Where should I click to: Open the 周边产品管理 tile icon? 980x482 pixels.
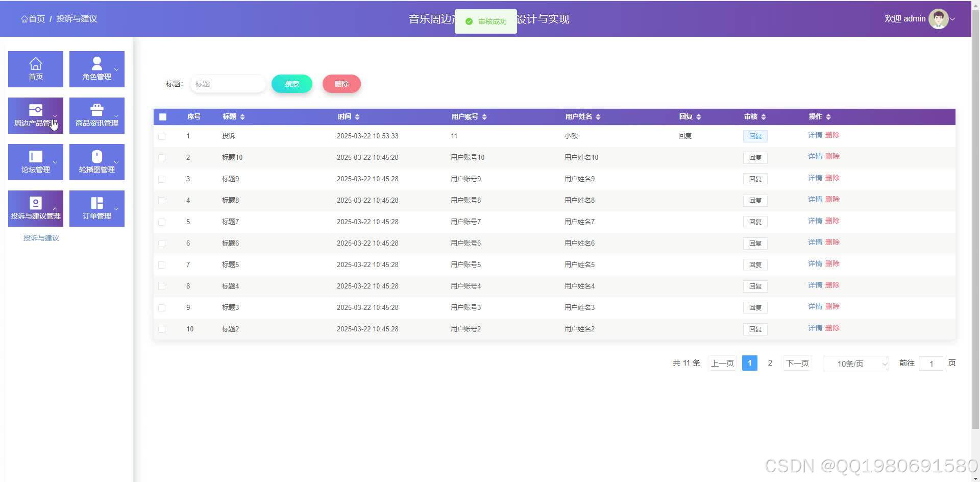pos(36,110)
